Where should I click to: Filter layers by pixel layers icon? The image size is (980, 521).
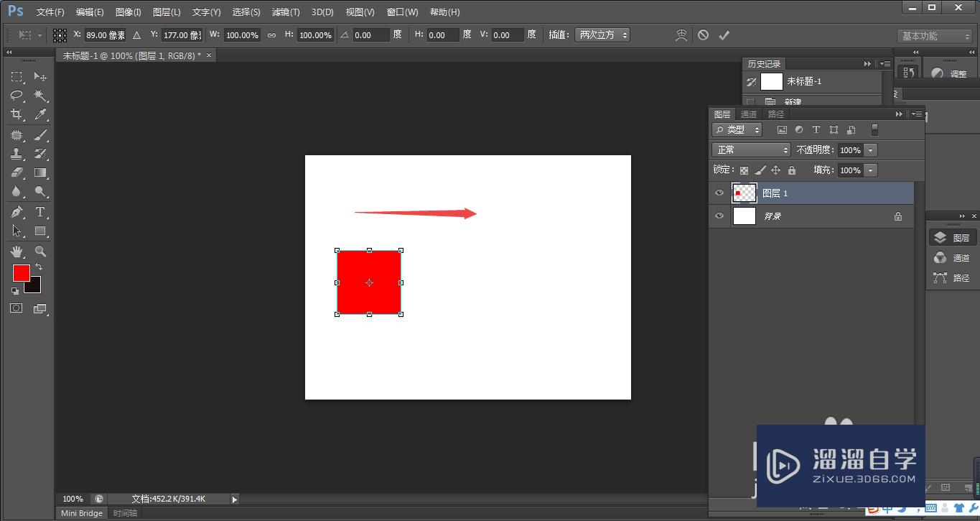783,130
